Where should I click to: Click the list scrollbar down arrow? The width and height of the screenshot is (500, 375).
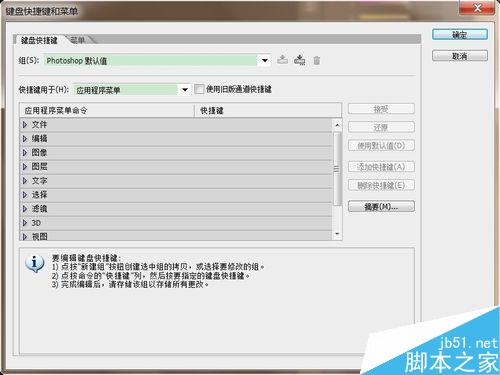tap(337, 234)
